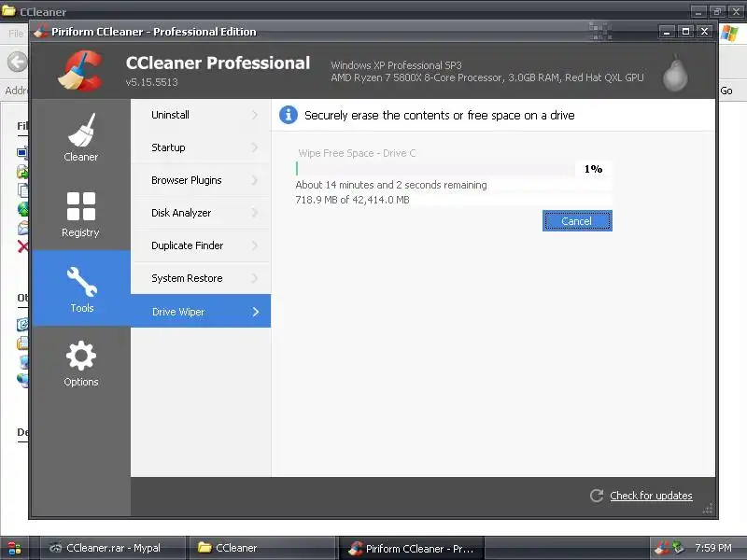747x560 pixels.
Task: Click the 'CCleaner Professional' header title
Action: coord(218,63)
